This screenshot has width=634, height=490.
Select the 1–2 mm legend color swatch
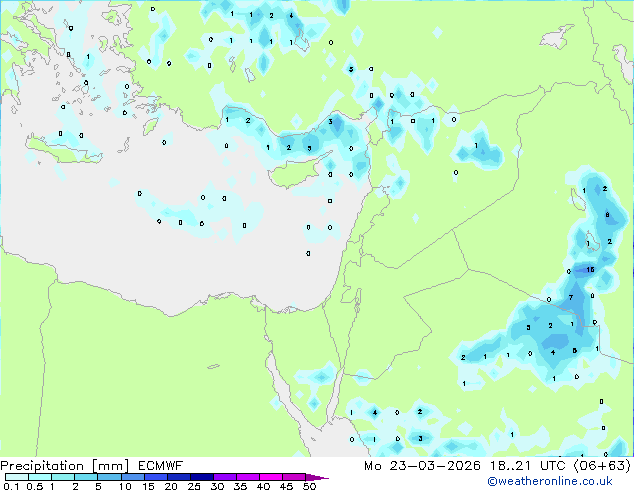click(63, 477)
